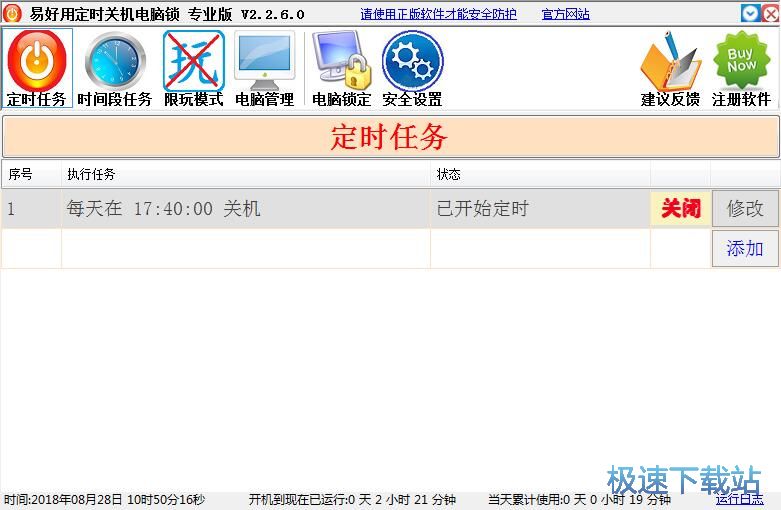Click 关闭 to stop task 1
Image resolution: width=781 pixels, height=510 pixels.
pyautogui.click(x=680, y=208)
